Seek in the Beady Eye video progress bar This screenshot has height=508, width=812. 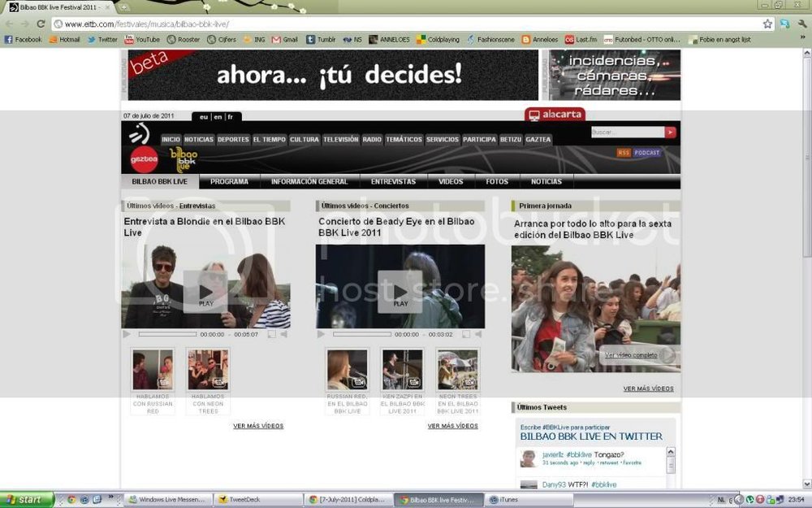tap(362, 334)
